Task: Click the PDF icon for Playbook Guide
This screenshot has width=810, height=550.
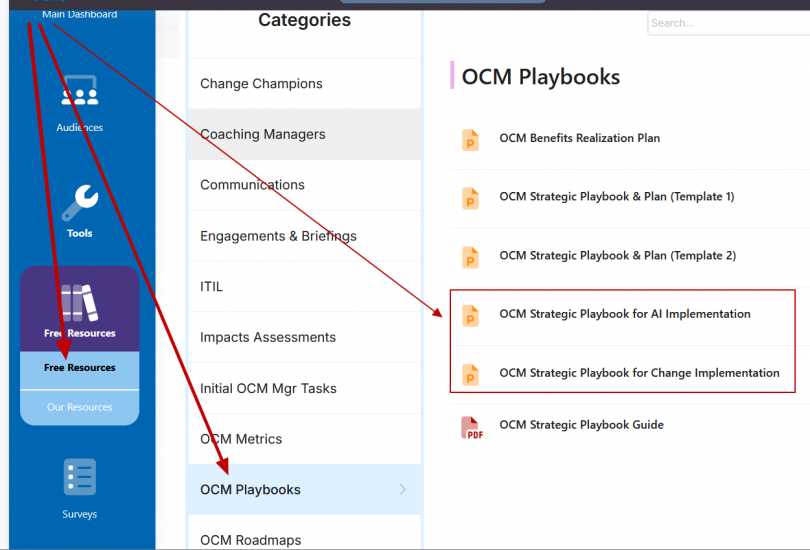Action: (x=471, y=427)
